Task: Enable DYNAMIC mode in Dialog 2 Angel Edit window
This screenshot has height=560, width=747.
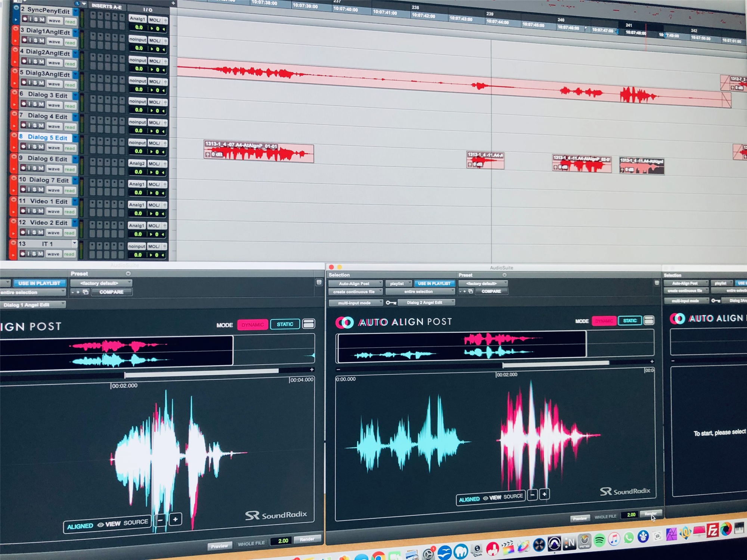Action: coord(604,321)
